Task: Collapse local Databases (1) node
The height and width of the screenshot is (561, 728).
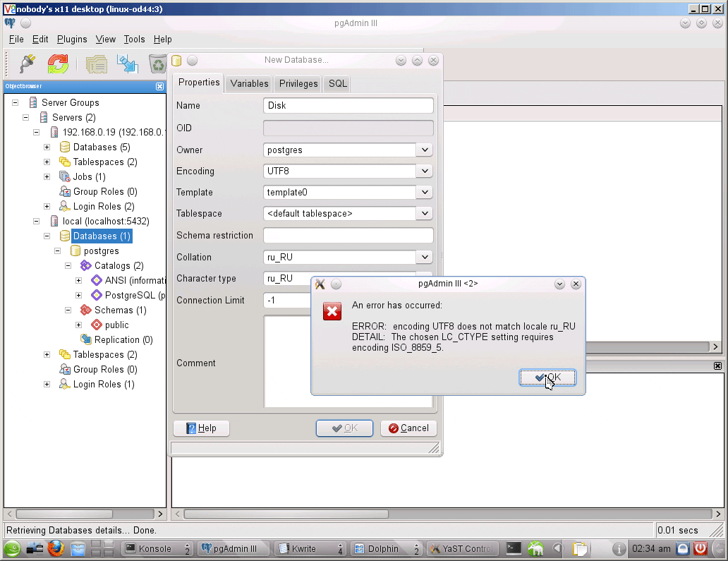Action: point(47,236)
